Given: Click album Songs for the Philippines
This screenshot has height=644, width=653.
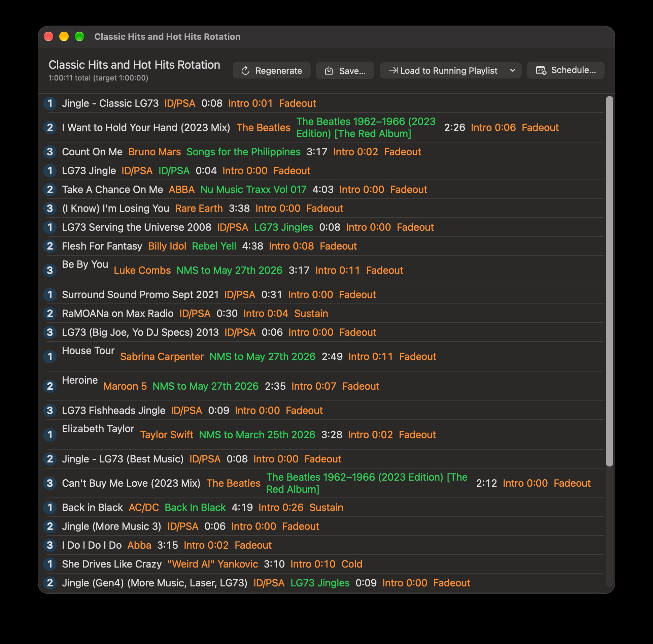Looking at the screenshot, I should click(243, 152).
